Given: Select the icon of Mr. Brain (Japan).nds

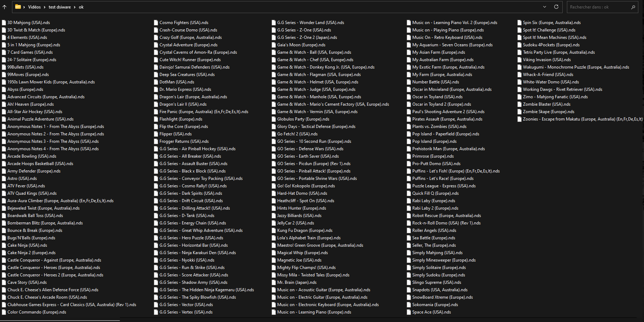Looking at the screenshot, I should [x=274, y=282].
